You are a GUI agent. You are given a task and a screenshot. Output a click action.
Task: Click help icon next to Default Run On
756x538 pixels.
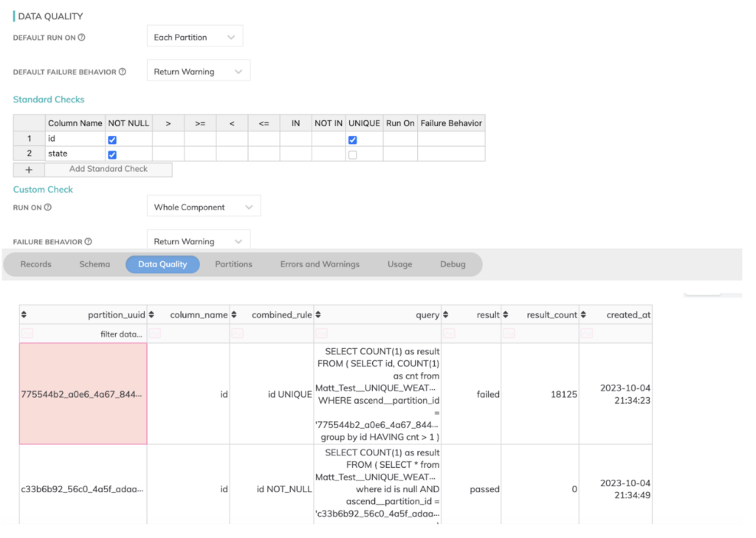click(82, 38)
